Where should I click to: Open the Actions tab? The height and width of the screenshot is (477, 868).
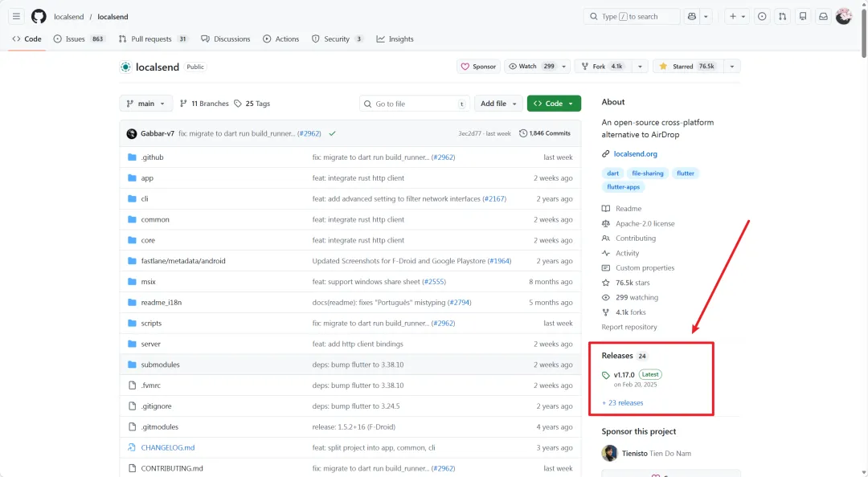280,39
